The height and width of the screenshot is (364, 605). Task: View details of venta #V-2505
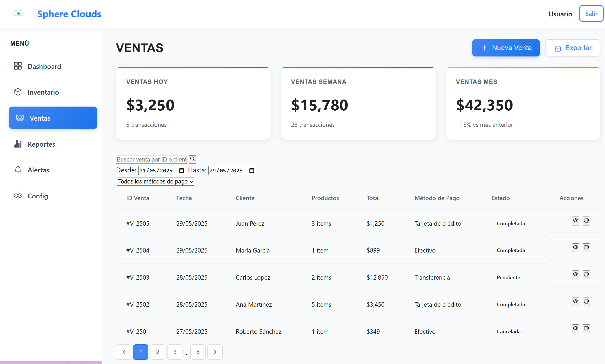click(575, 221)
